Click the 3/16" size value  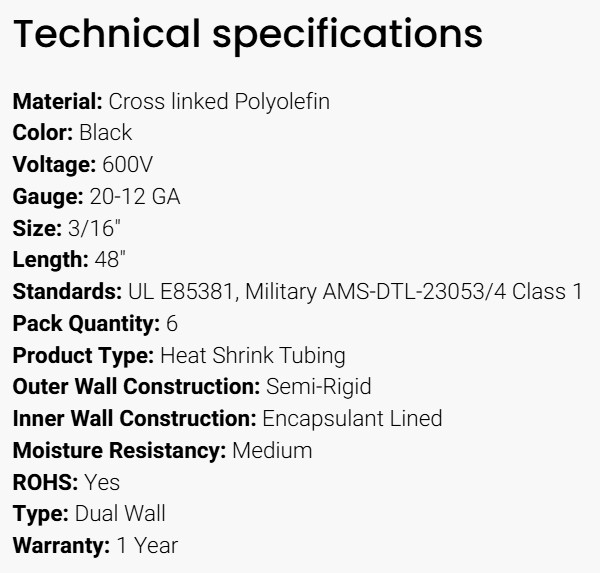[82, 228]
